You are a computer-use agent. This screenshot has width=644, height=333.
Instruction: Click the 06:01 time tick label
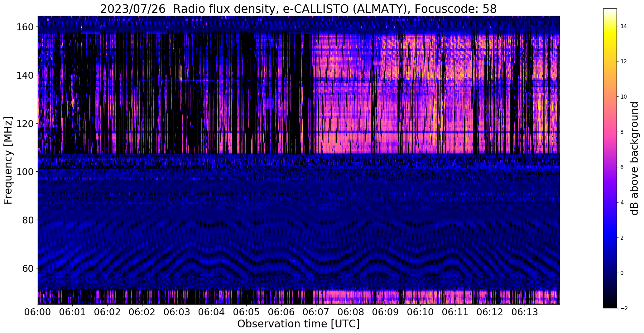coord(73,312)
